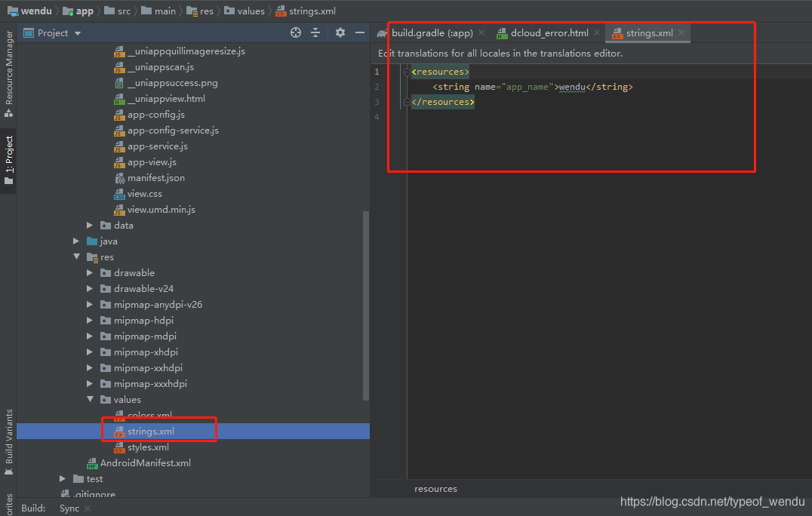Click fold marker at closing resources tag
The height and width of the screenshot is (516, 812).
click(407, 102)
